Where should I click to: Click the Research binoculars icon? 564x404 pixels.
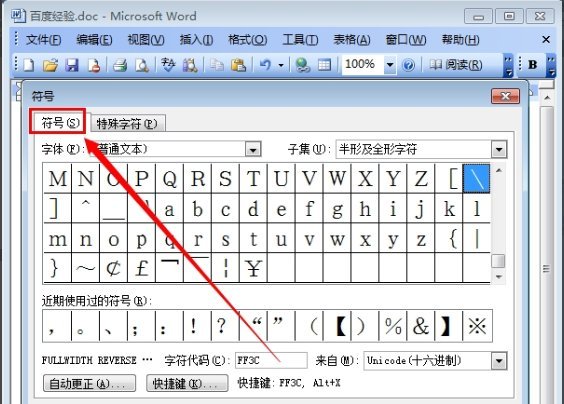point(190,65)
